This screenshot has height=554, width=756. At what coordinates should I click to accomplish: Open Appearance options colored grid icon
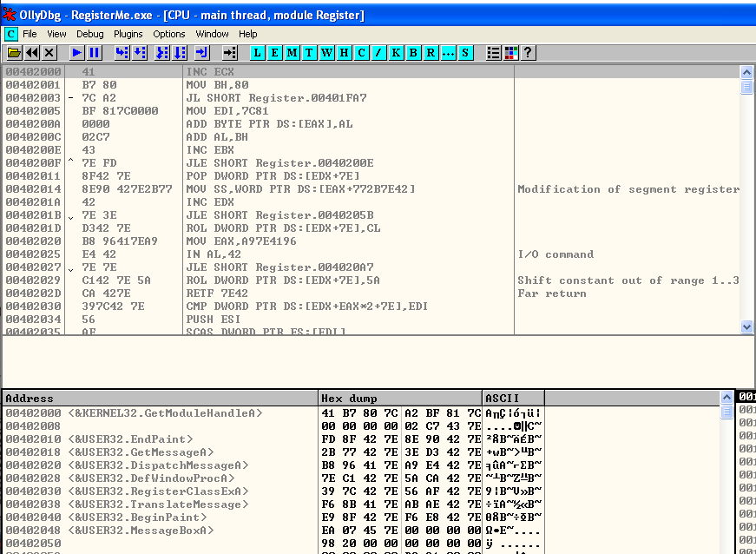click(x=510, y=53)
